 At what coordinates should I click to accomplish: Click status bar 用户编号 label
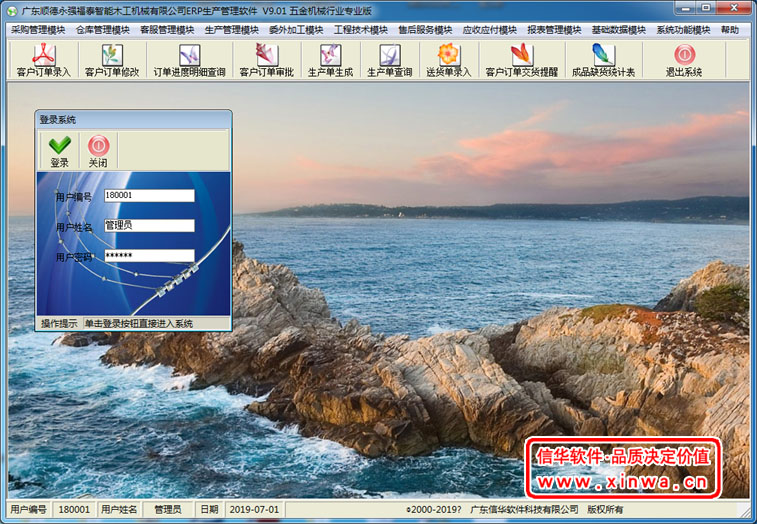(x=28, y=510)
